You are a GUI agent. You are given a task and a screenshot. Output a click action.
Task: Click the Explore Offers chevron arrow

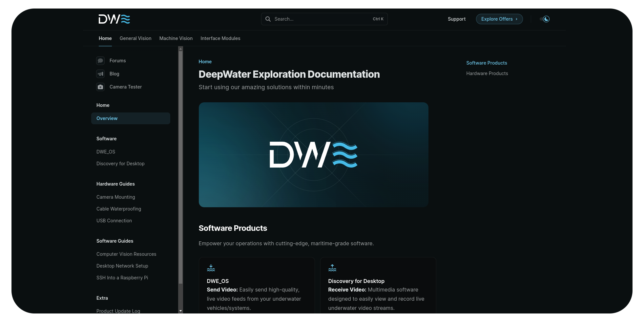(516, 19)
